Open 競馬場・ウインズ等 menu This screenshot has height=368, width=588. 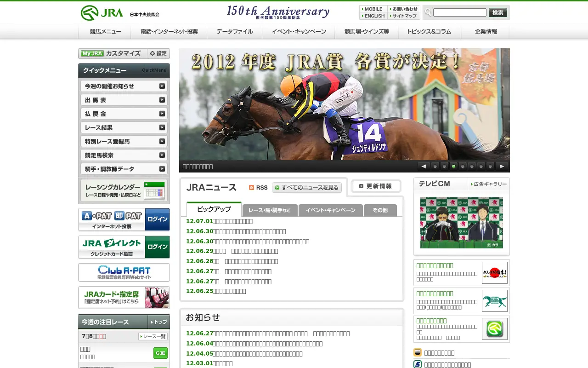click(367, 32)
